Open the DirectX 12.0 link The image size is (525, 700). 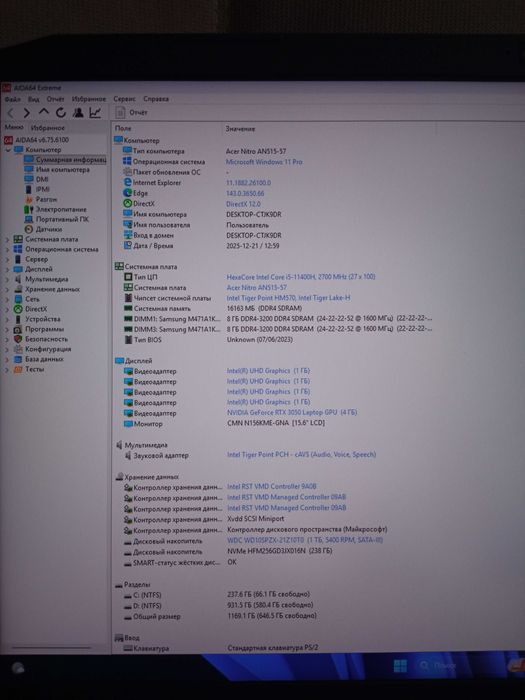pyautogui.click(x=243, y=204)
